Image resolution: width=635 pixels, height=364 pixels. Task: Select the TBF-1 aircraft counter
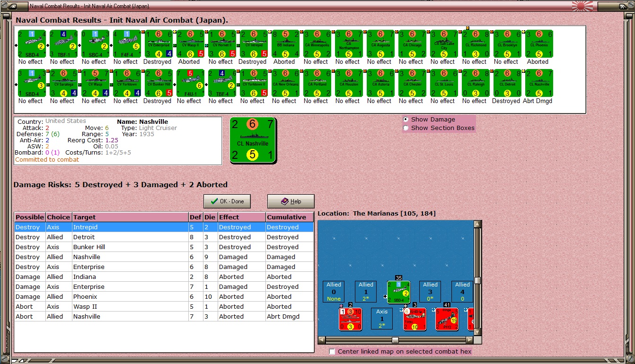pyautogui.click(x=63, y=44)
